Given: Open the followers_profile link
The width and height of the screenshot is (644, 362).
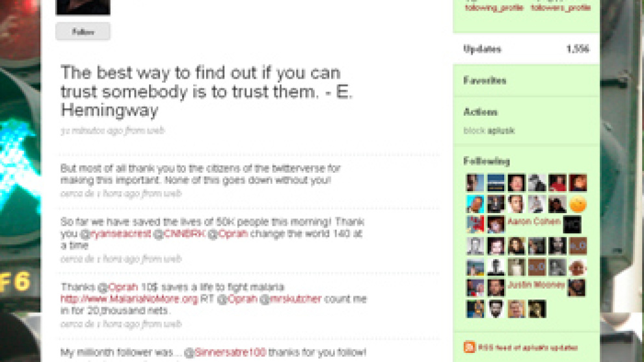Looking at the screenshot, I should [561, 7].
